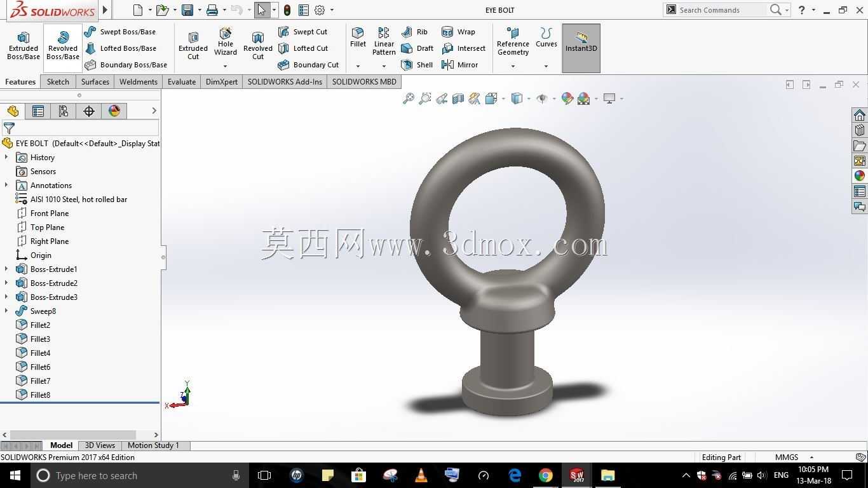
Task: Select the Extruded Cut tool
Action: (x=193, y=46)
